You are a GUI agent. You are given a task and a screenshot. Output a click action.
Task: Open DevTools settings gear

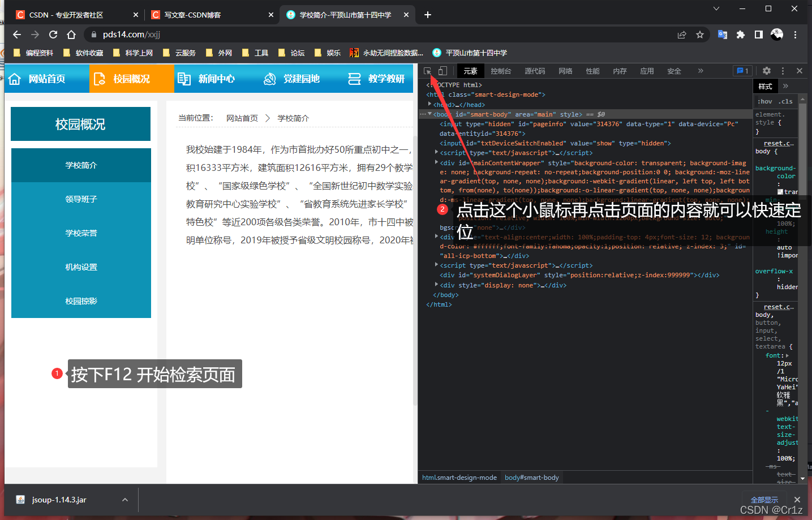point(767,71)
